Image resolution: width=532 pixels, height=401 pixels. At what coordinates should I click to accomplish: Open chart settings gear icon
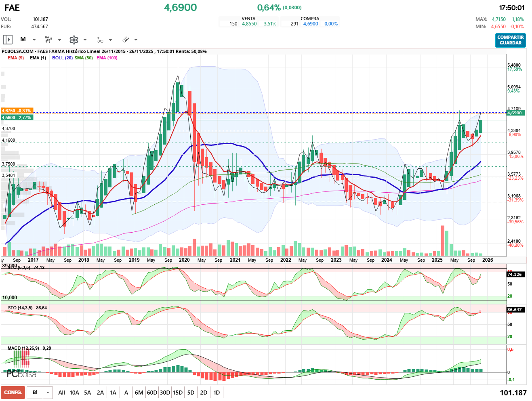74,40
